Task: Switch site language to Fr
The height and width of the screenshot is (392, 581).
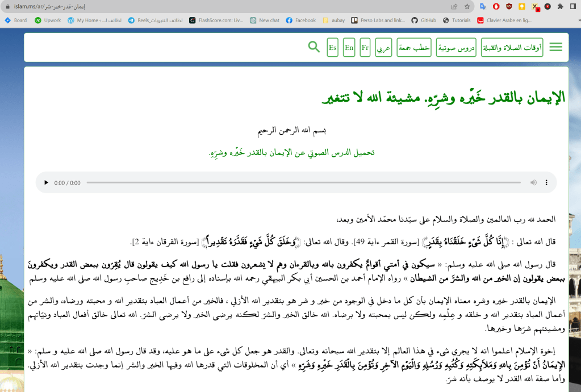Action: coord(365,48)
